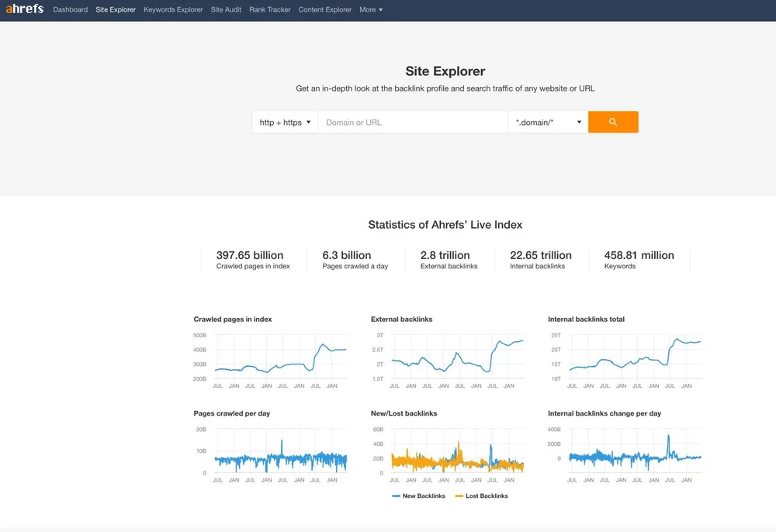Toggle New Backlinks legend series

coord(419,496)
